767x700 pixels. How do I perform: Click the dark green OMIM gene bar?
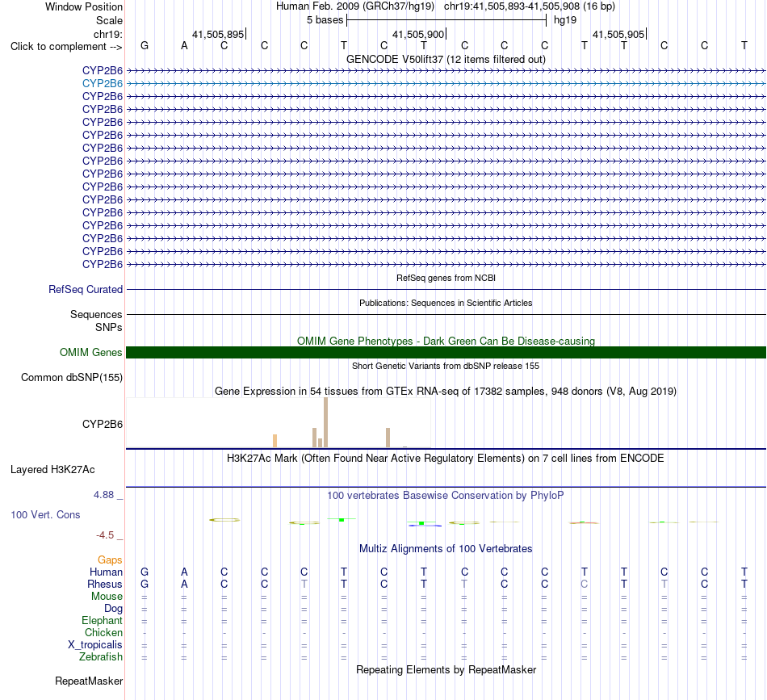[446, 352]
